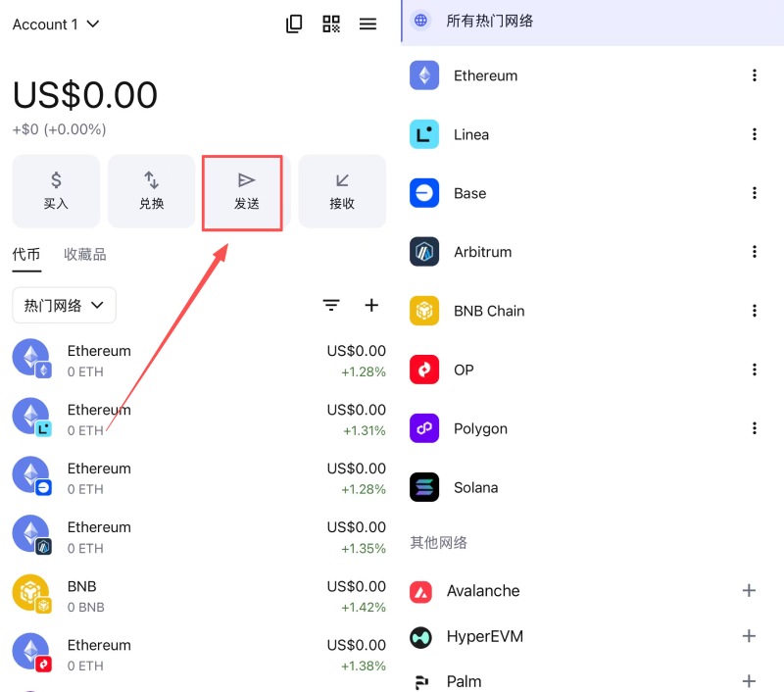Screen dimensions: 784x692
Task: Tap the 买入 buy button
Action: 56,191
